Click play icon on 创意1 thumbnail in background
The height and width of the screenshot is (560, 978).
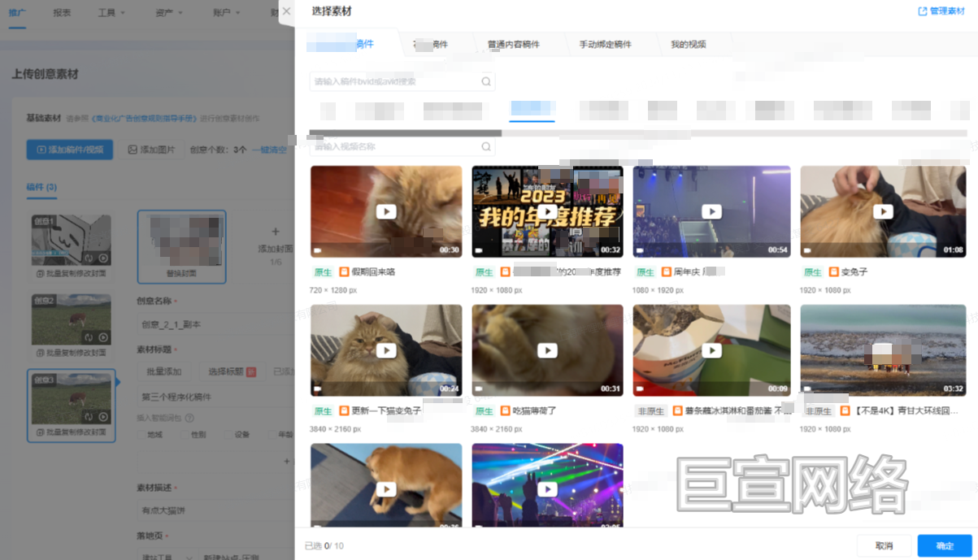(x=103, y=258)
